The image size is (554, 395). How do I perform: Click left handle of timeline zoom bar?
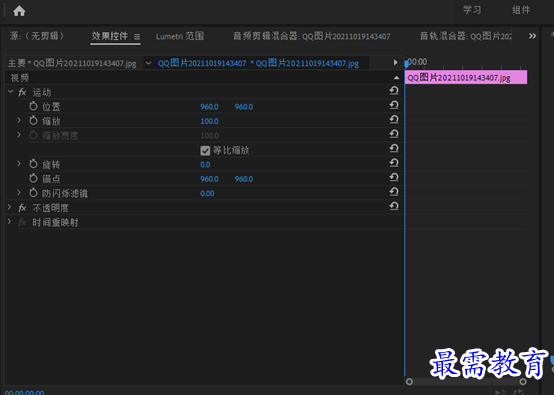(409, 382)
